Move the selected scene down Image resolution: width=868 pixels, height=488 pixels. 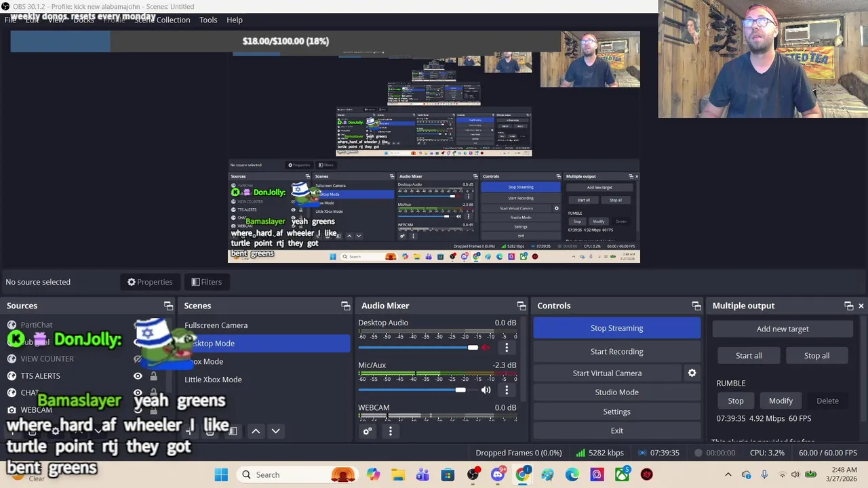(x=275, y=431)
